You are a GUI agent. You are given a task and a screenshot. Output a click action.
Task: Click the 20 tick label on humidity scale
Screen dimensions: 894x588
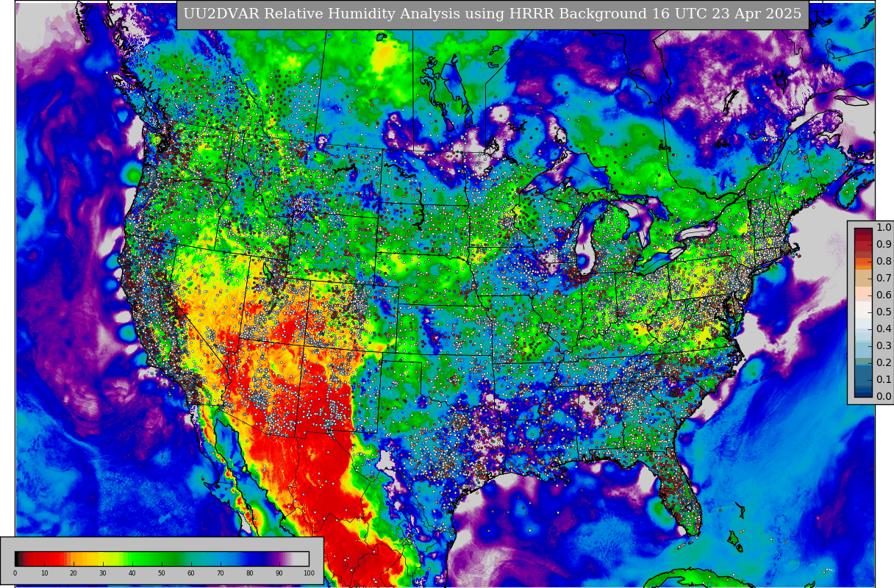[x=74, y=573]
